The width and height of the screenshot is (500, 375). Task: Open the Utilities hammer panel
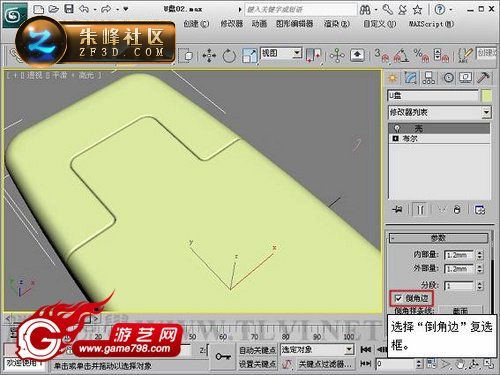pos(483,78)
